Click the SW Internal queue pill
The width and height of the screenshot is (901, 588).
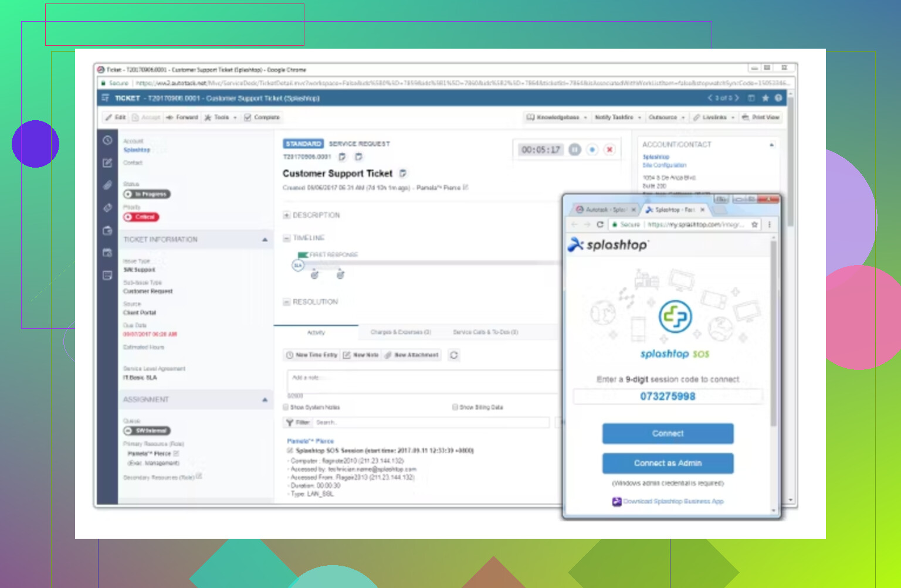pos(147,431)
